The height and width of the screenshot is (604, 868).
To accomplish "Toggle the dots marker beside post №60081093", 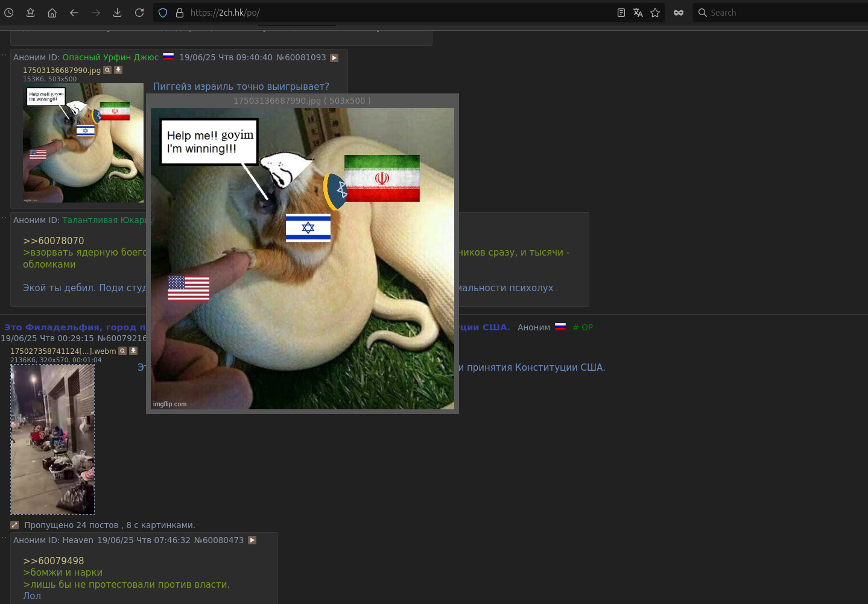I will (x=4, y=54).
